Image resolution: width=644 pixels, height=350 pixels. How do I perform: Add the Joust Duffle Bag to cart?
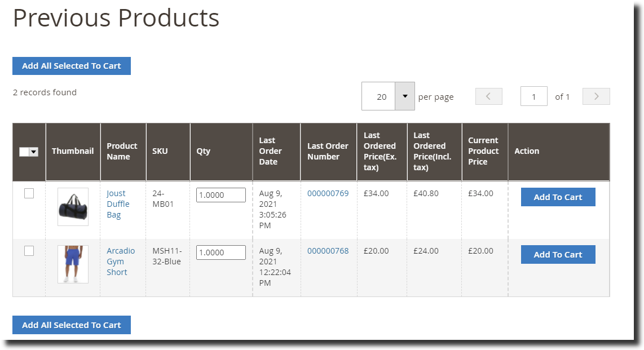(558, 197)
